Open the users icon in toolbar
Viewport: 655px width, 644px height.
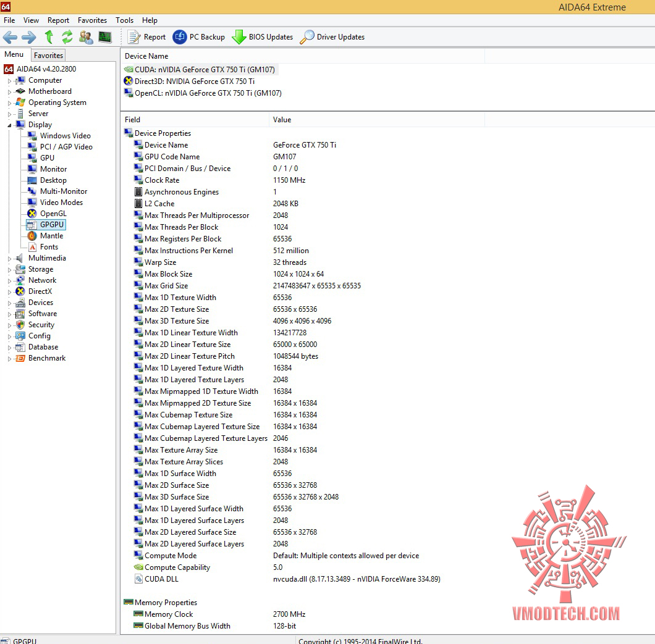pyautogui.click(x=86, y=37)
